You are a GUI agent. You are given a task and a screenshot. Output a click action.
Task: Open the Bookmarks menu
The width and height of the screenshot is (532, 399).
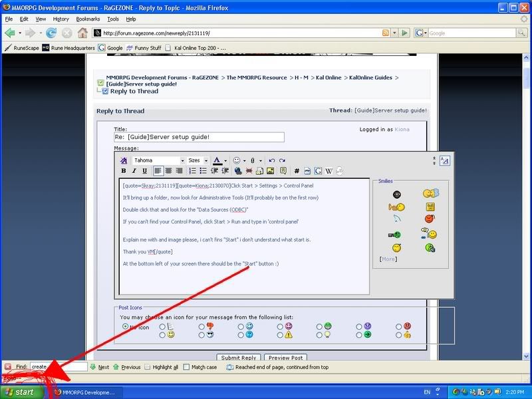point(87,19)
